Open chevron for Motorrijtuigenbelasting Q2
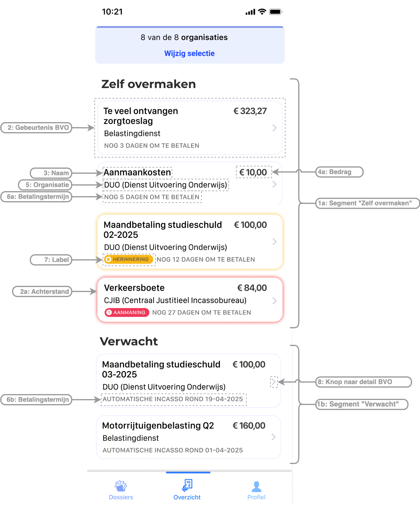This screenshot has width=420, height=505. pos(274,437)
